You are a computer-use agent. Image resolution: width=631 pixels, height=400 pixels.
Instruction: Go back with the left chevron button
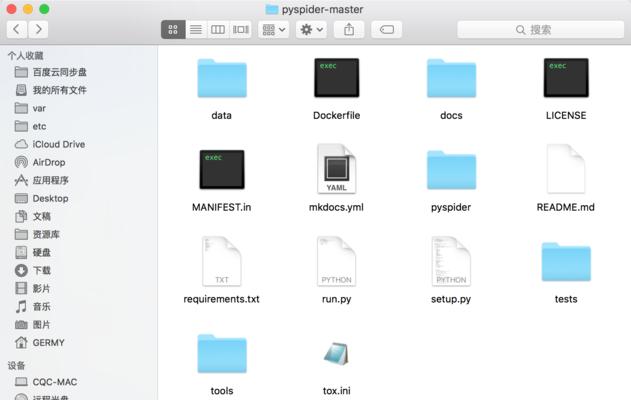[x=17, y=29]
